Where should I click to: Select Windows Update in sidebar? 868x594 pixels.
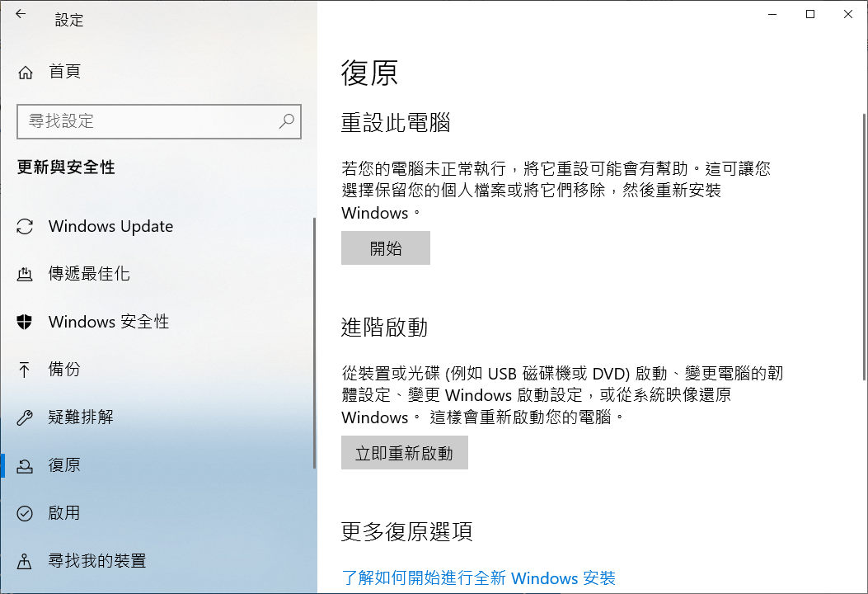click(x=110, y=226)
